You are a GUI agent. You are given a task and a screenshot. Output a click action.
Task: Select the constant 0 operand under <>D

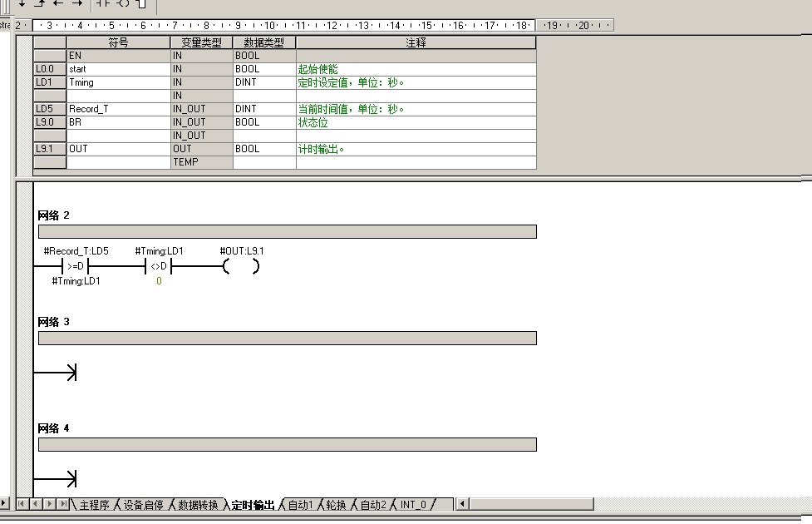point(159,281)
